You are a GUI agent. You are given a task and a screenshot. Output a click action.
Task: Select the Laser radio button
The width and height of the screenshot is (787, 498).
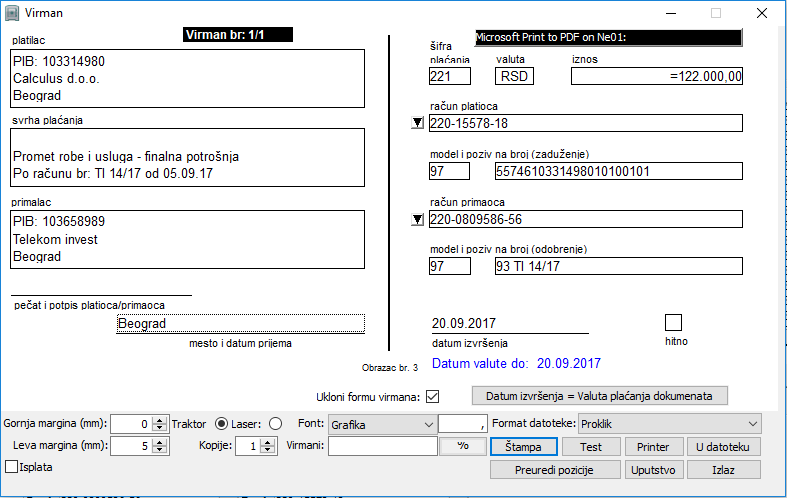tap(276, 424)
